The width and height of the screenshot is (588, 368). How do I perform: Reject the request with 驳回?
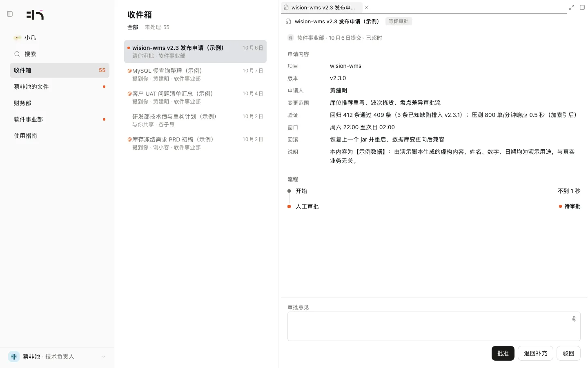(x=568, y=353)
